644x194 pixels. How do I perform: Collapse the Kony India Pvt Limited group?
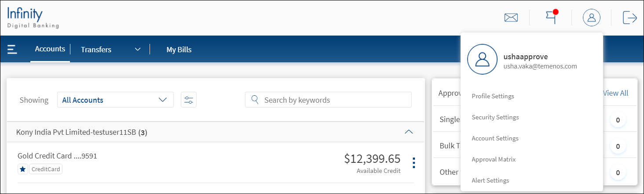pos(409,132)
